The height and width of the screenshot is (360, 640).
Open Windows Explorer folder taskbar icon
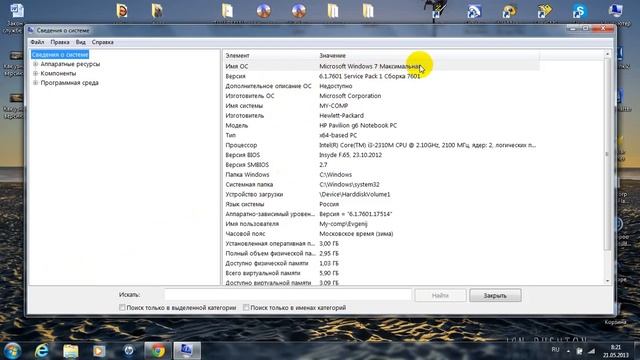tap(71, 351)
